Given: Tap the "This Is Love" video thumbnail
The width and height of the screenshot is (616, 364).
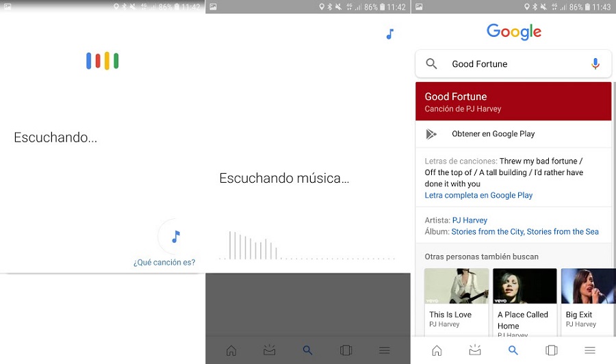Looking at the screenshot, I should (457, 286).
